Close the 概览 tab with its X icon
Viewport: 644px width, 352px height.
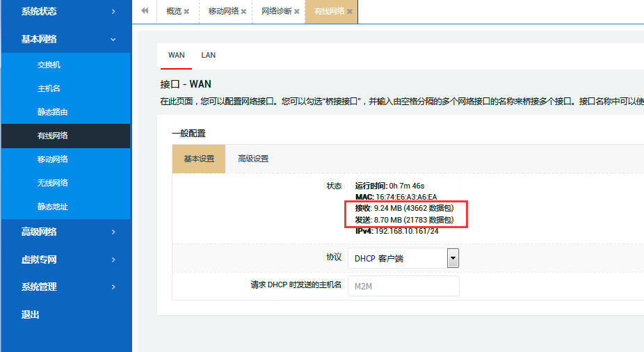186,12
